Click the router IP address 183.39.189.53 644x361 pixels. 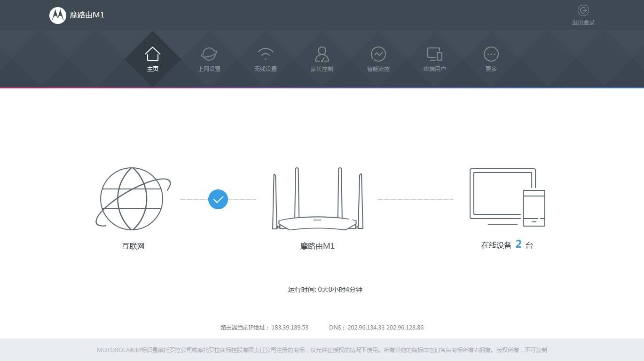pos(290,328)
